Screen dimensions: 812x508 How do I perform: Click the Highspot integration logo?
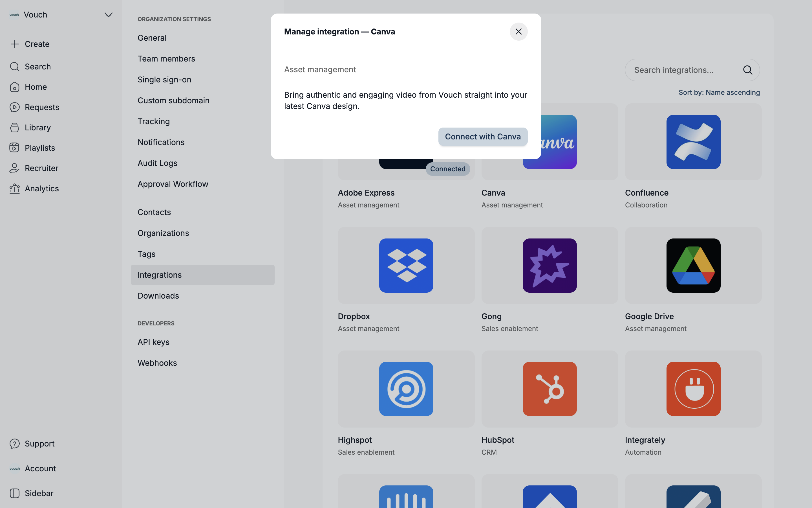(406, 389)
